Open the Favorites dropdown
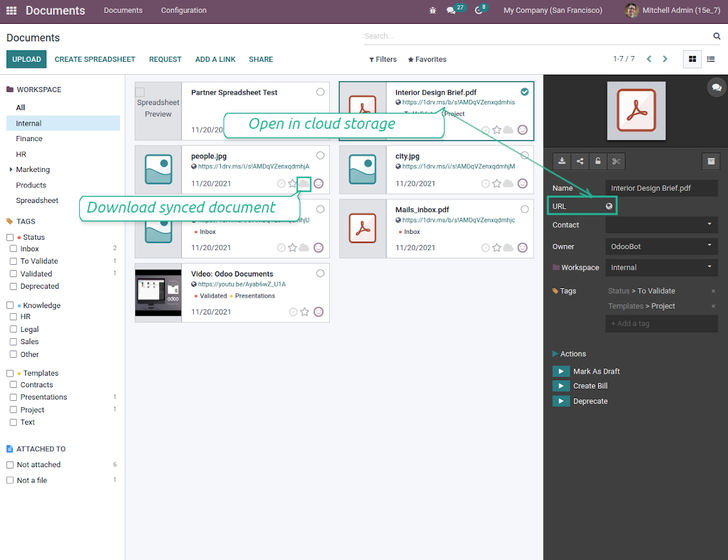728x560 pixels. coord(427,59)
